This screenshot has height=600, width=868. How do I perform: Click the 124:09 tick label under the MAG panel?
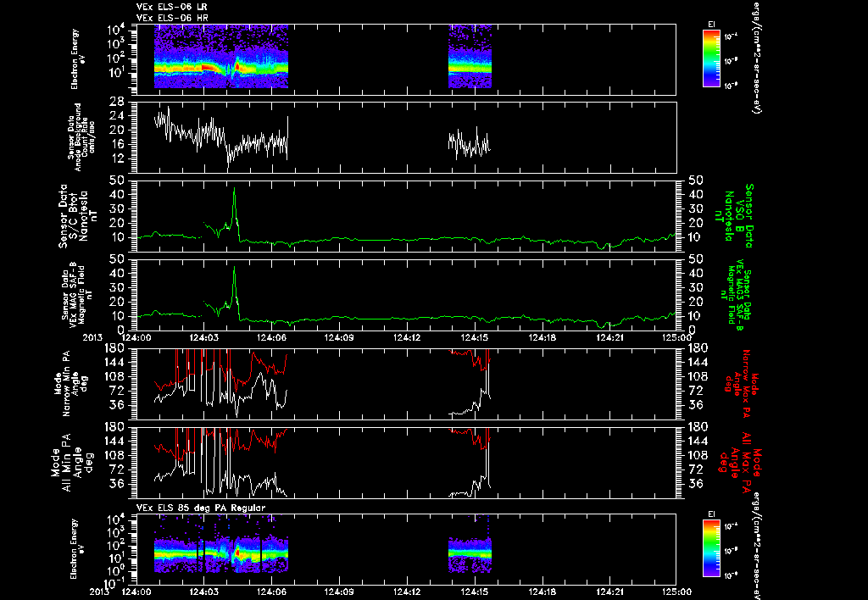click(x=339, y=337)
